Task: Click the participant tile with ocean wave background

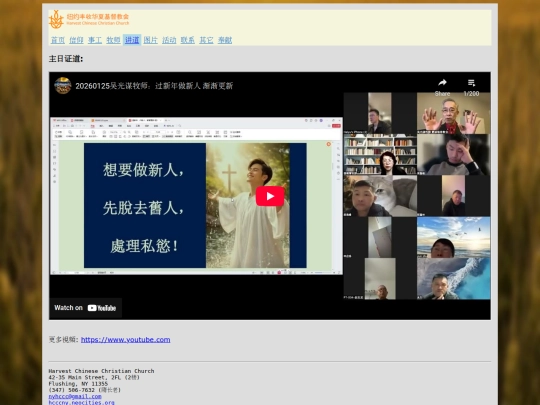Action: tap(454, 279)
